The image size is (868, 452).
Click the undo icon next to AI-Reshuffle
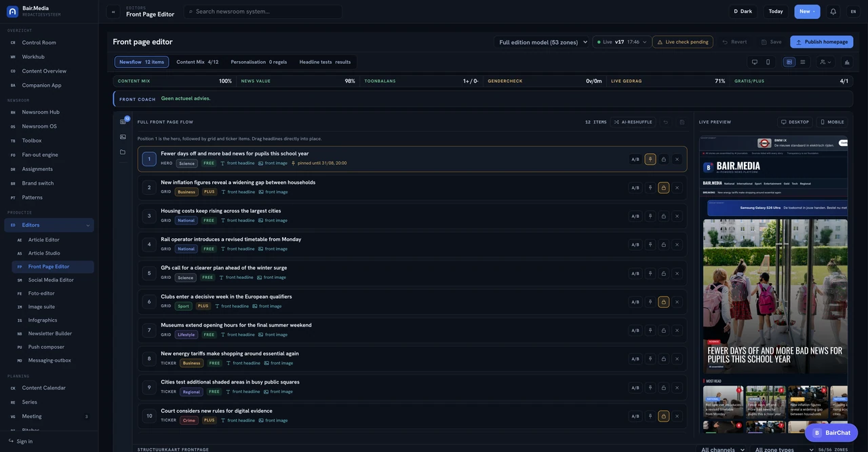pyautogui.click(x=665, y=122)
